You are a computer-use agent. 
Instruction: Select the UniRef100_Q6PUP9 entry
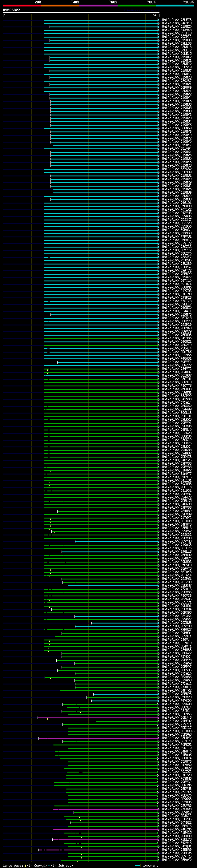point(177,88)
